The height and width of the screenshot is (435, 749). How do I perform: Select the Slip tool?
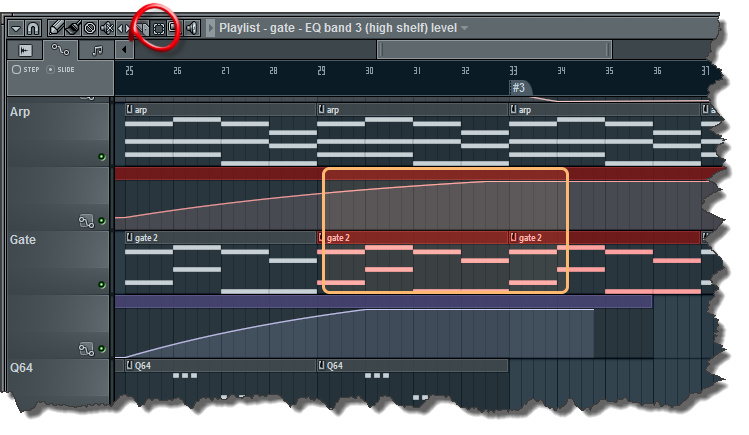123,28
